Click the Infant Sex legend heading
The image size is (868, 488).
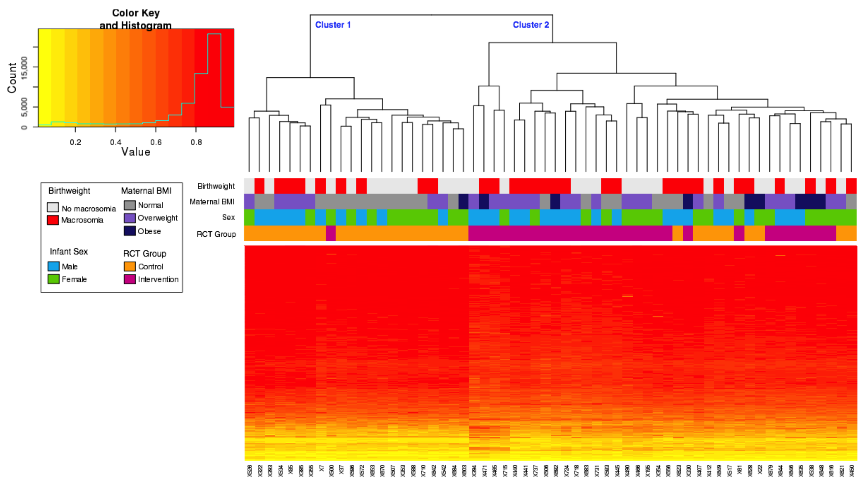tap(69, 252)
